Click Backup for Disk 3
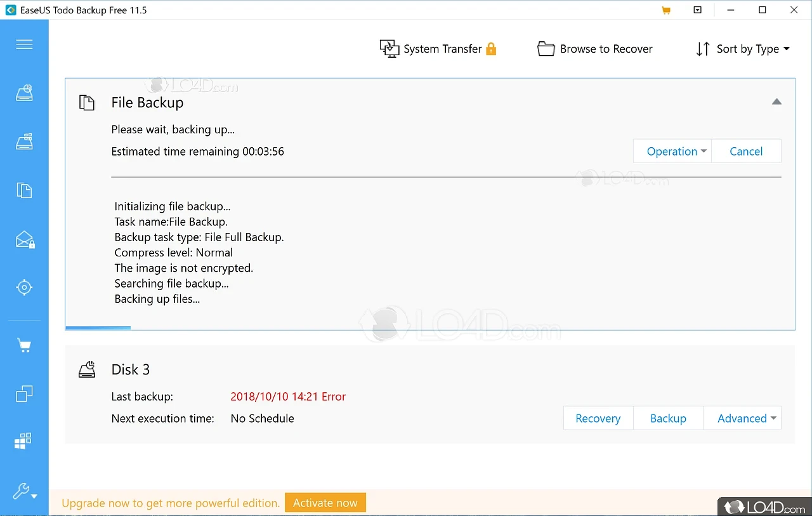The image size is (812, 516). point(668,418)
